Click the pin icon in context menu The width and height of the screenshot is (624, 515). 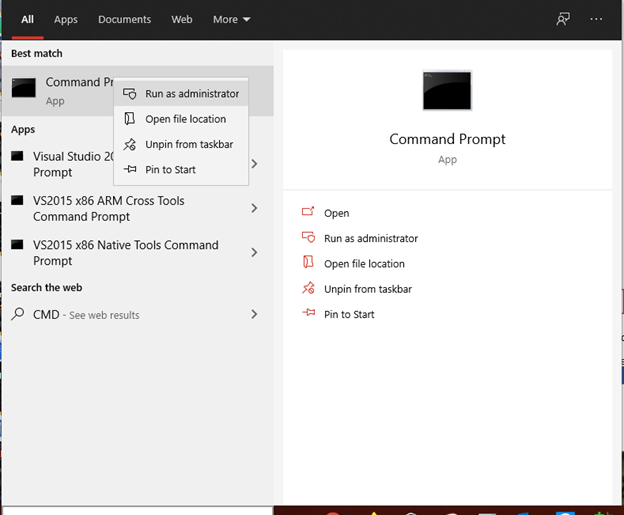130,170
